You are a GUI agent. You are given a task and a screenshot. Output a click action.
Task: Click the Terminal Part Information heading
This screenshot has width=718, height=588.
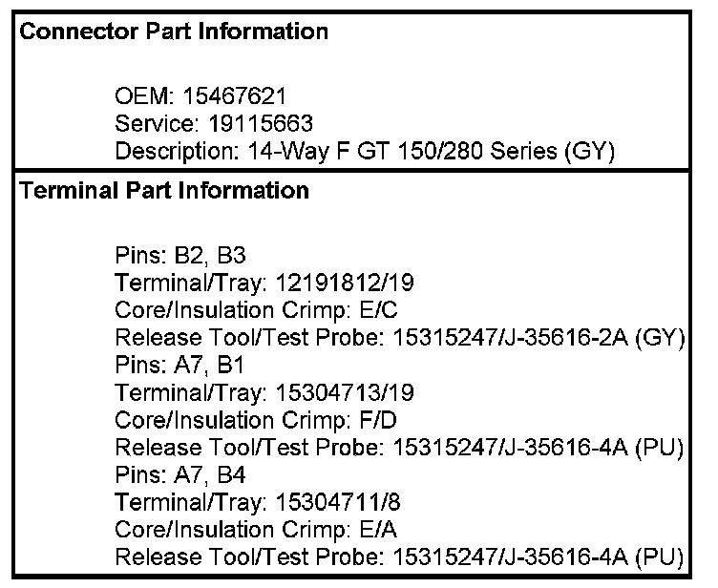tap(165, 190)
